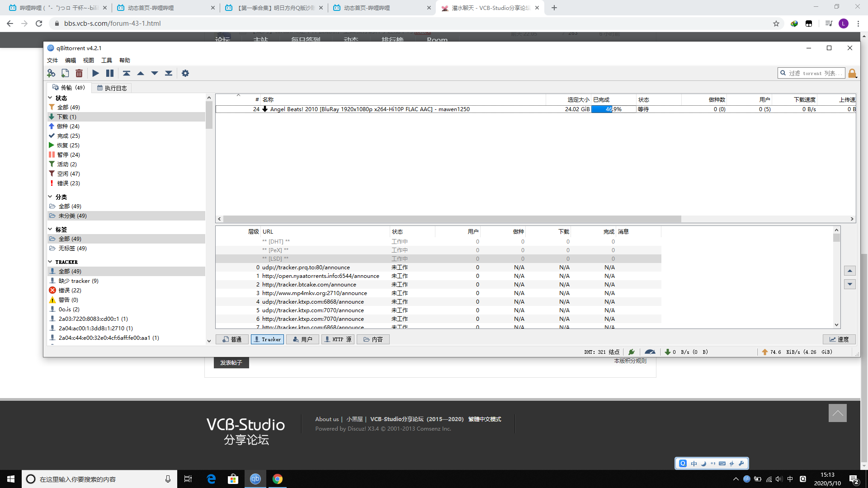Move torrent to bottom of queue
This screenshot has height=488, width=868.
point(169,73)
